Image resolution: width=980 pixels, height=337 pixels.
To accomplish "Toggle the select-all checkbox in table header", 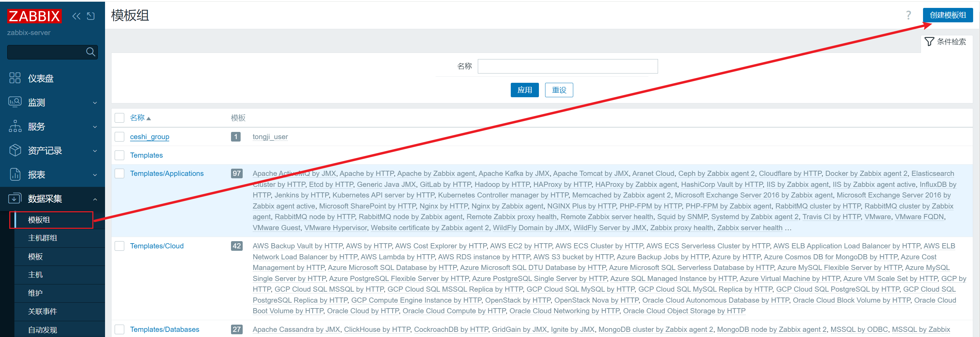I will point(119,118).
